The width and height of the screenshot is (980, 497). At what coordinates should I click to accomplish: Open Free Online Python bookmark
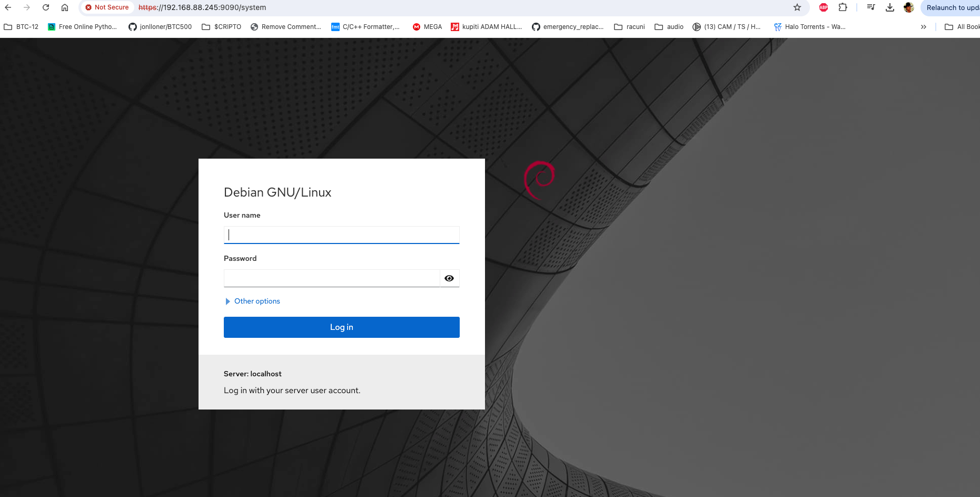pyautogui.click(x=82, y=27)
